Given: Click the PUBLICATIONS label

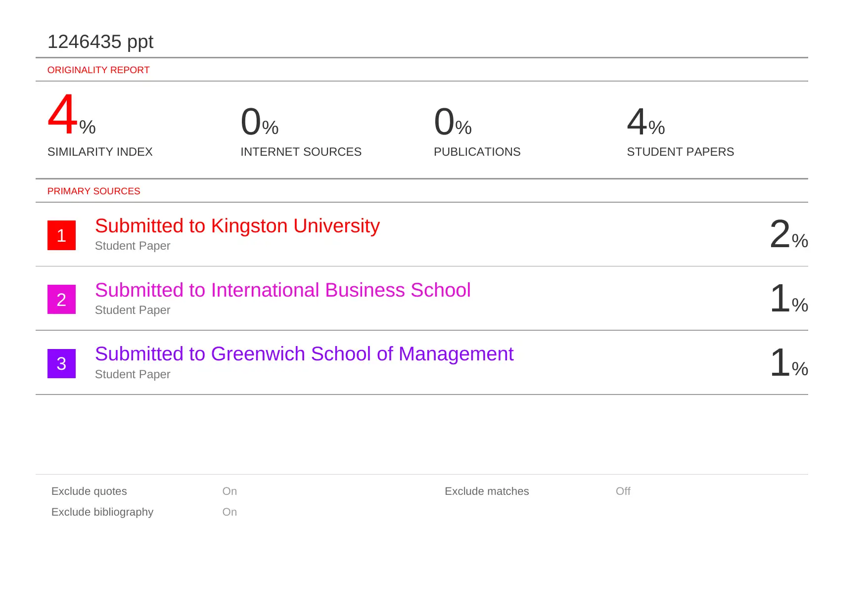Looking at the screenshot, I should [477, 152].
